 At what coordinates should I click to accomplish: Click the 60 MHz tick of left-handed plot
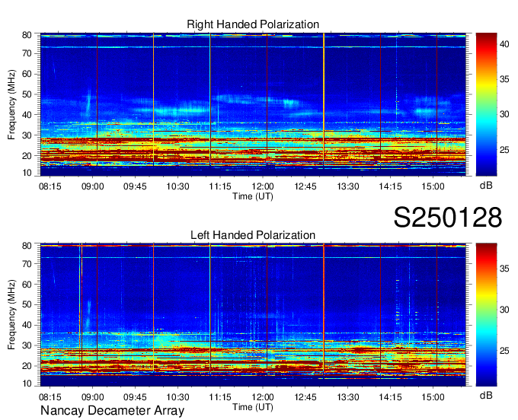tap(27, 284)
